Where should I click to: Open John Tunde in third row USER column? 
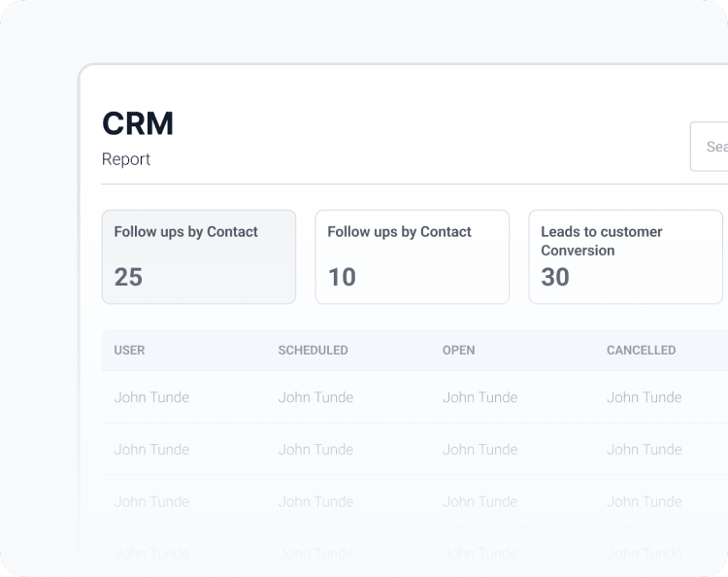(x=151, y=502)
